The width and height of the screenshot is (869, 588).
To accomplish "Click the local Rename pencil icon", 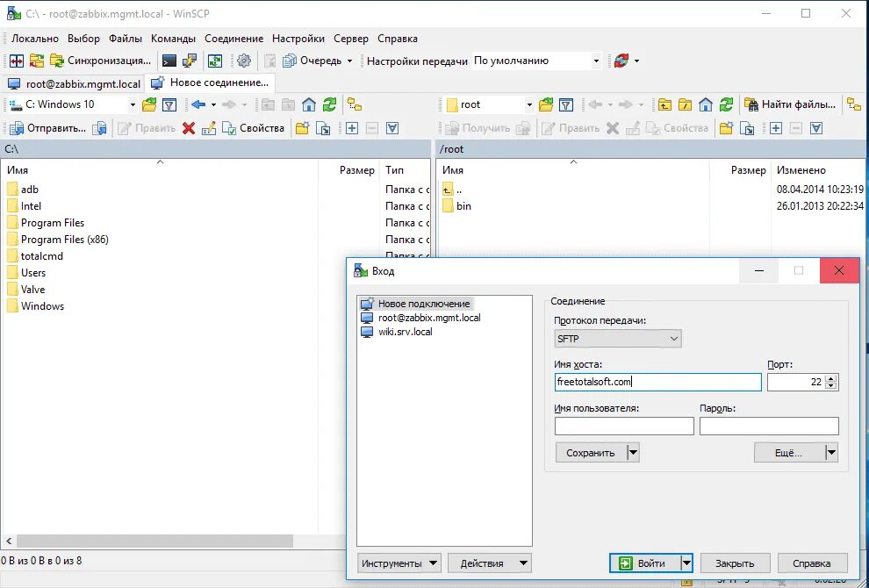I will 209,128.
